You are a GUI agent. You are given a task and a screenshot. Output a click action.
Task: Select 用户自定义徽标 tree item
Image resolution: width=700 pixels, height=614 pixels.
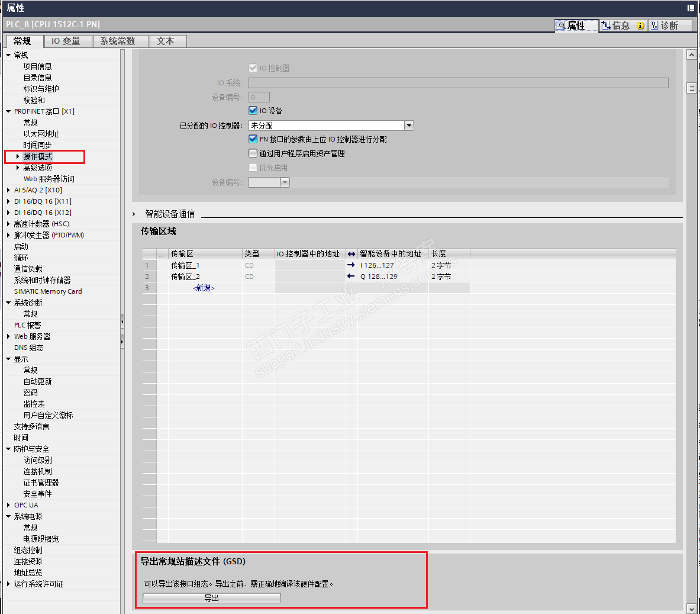pyautogui.click(x=48, y=415)
